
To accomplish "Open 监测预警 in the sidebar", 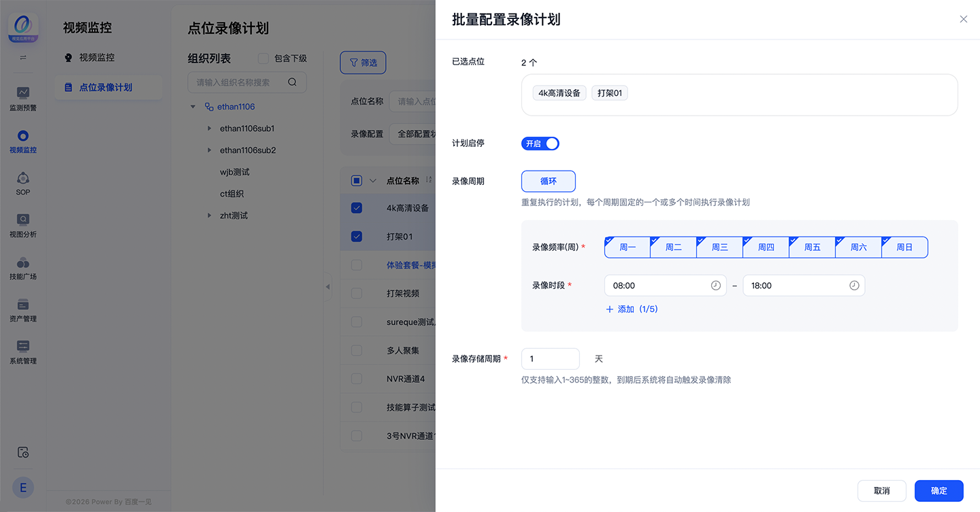I will pos(23,99).
